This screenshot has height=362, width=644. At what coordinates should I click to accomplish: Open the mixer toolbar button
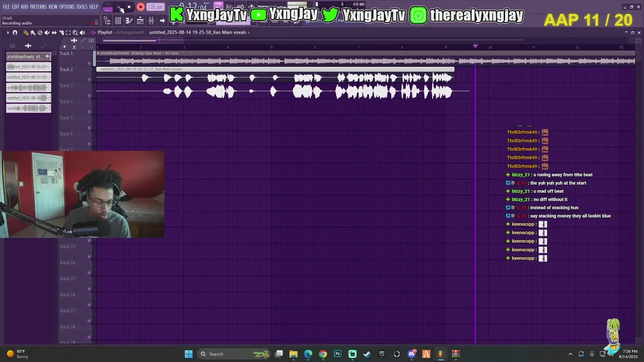click(151, 21)
